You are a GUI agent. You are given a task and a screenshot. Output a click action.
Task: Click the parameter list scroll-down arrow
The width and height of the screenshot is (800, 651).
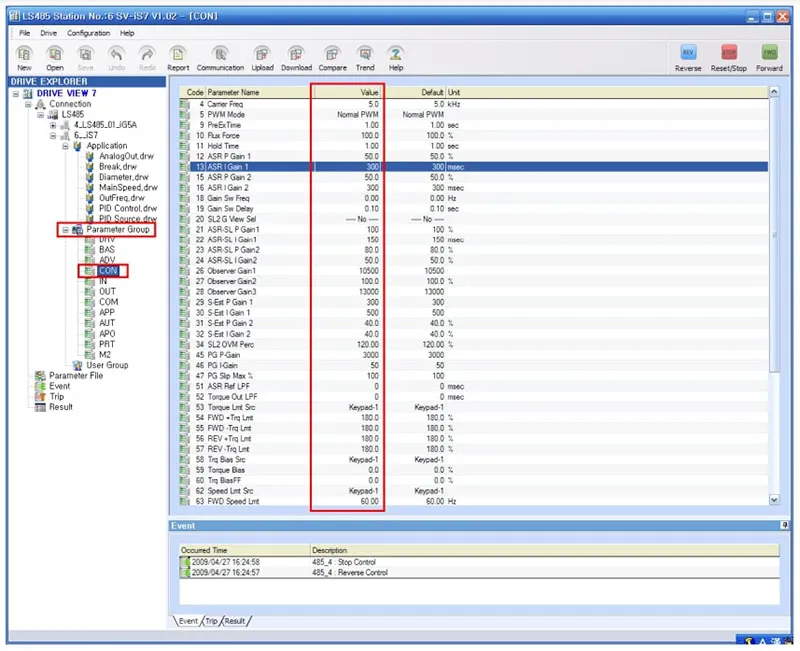click(x=773, y=498)
